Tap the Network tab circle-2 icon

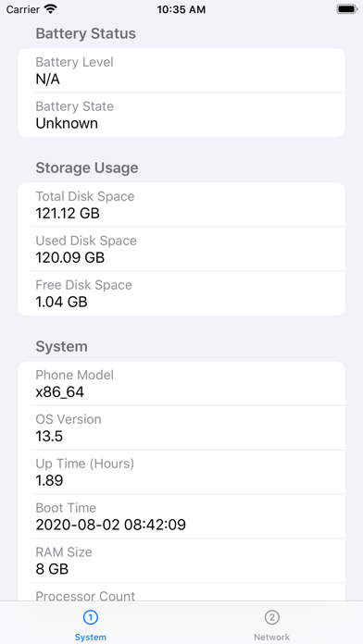pos(271,617)
